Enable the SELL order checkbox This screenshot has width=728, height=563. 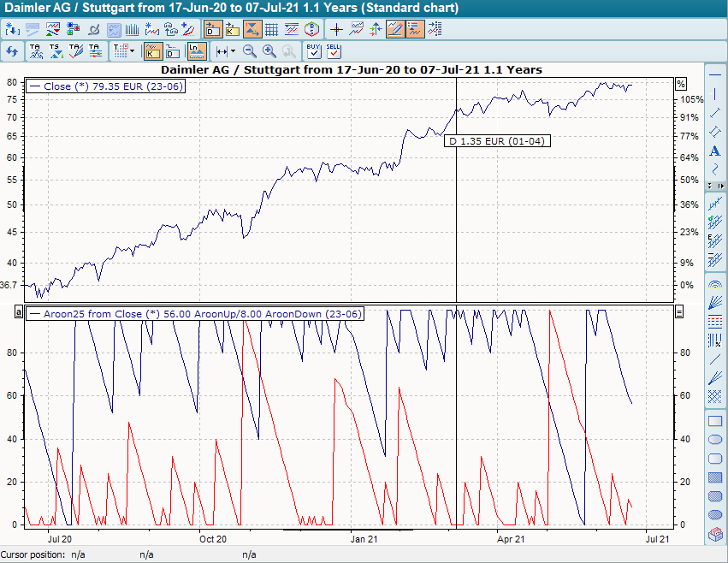coord(334,50)
